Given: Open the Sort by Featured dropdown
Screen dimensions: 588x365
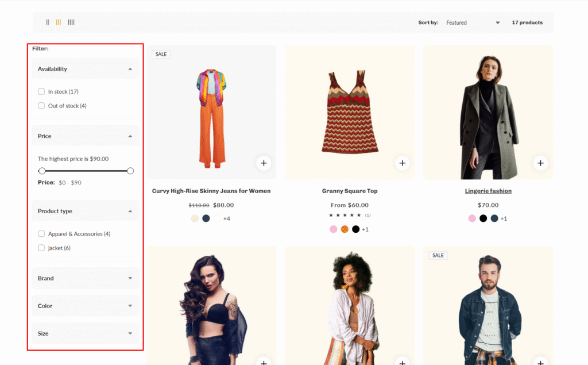Looking at the screenshot, I should tap(473, 23).
